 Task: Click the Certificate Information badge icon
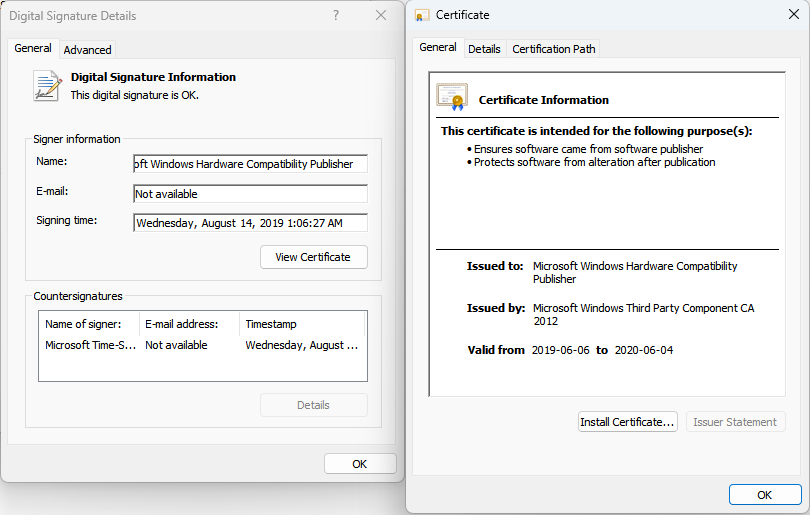pyautogui.click(x=452, y=97)
